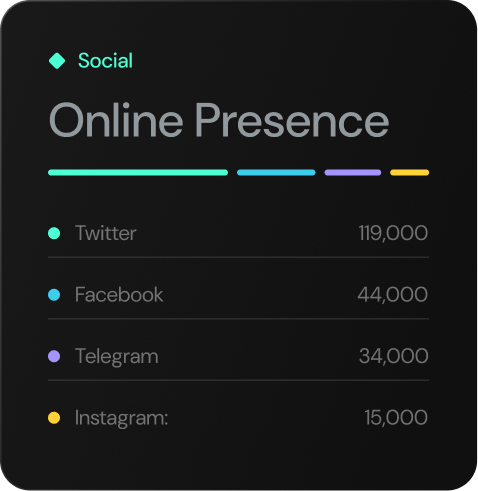Image resolution: width=478 pixels, height=491 pixels.
Task: Click the teal diamond icon beside Social
Action: click(57, 61)
